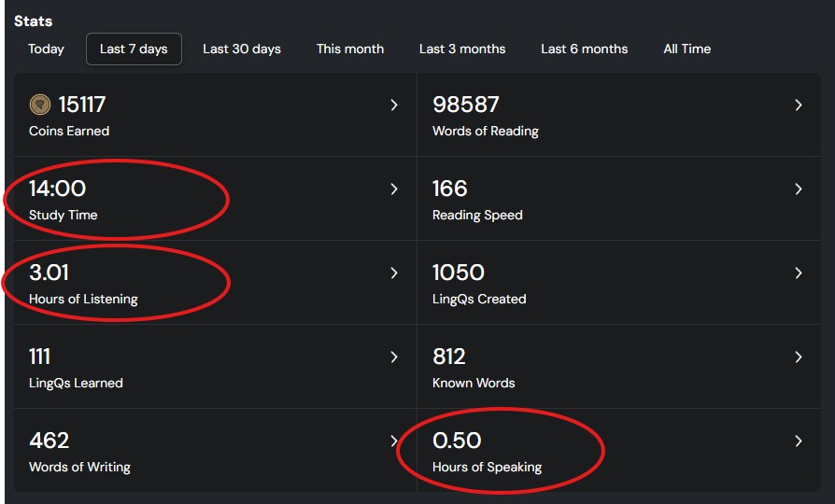Click the gold coin icon beside 15117

40,105
